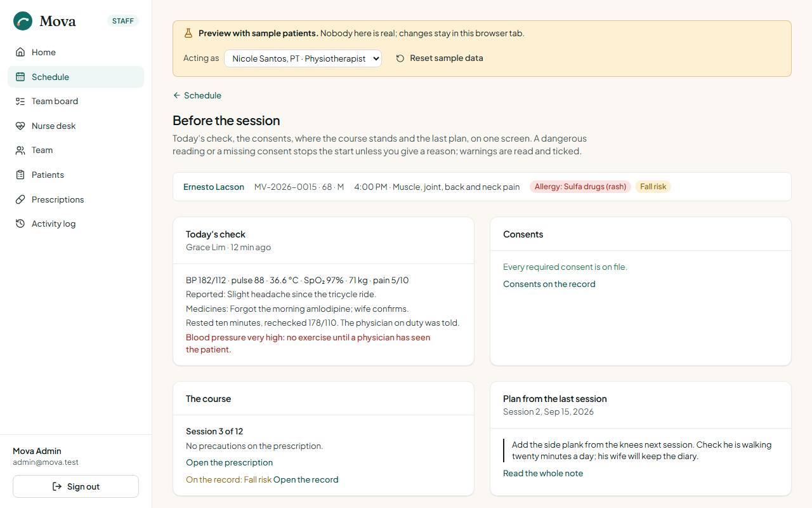Click the Team board checklist icon
This screenshot has width=812, height=508.
[x=20, y=101]
